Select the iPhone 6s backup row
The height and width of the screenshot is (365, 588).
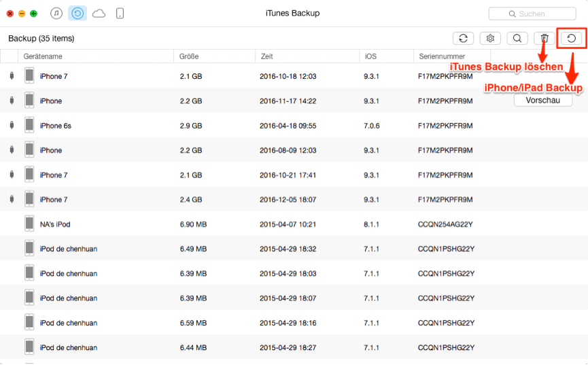294,126
